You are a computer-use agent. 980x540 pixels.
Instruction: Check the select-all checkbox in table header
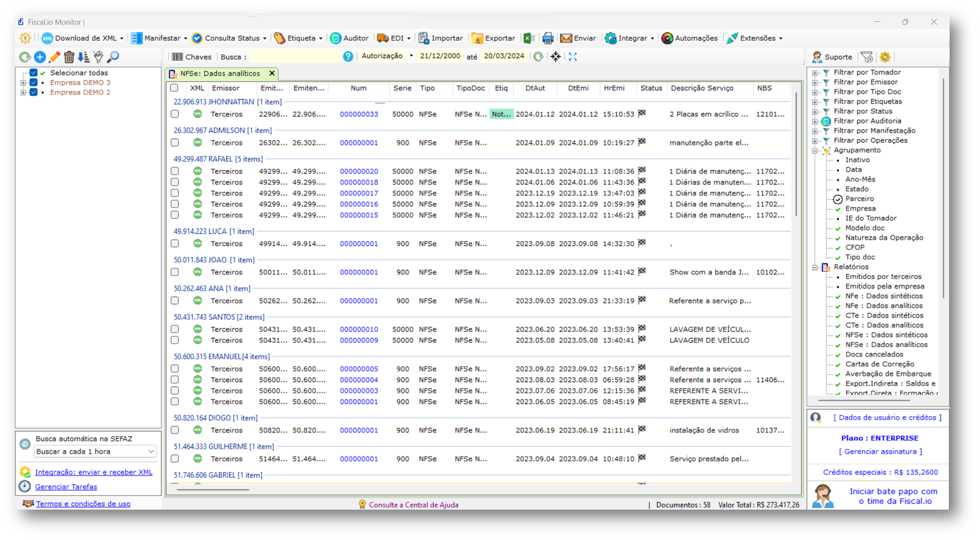174,88
